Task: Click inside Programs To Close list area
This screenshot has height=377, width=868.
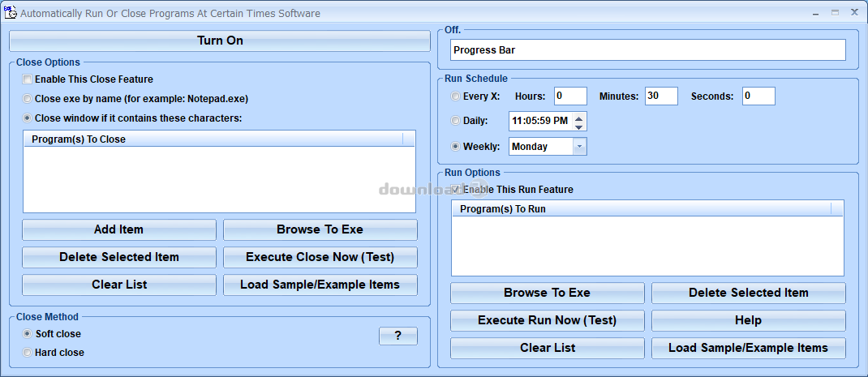Action: tap(219, 179)
